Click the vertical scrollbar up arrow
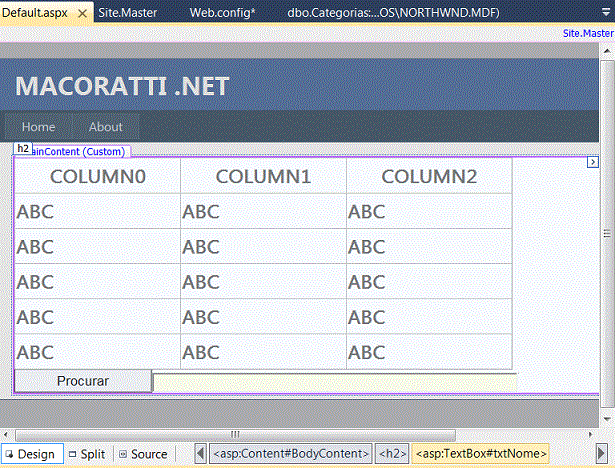Screen dimensions: 615x468 607,51
